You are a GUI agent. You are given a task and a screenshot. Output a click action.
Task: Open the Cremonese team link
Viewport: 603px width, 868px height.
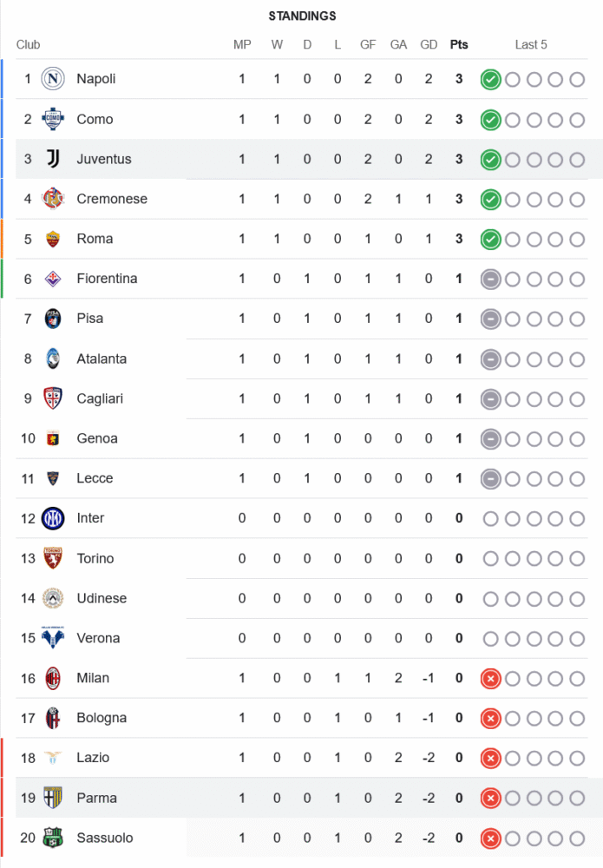[x=112, y=199]
